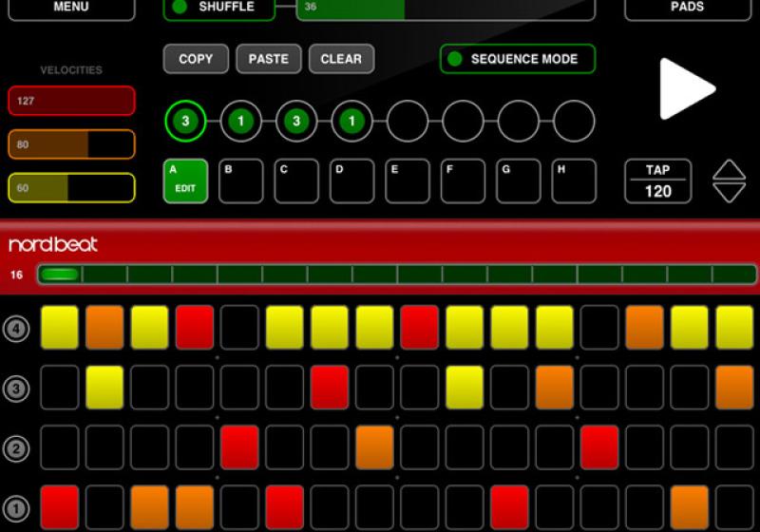This screenshot has width=760, height=532.
Task: Select track 3 circle label
Action: point(16,388)
